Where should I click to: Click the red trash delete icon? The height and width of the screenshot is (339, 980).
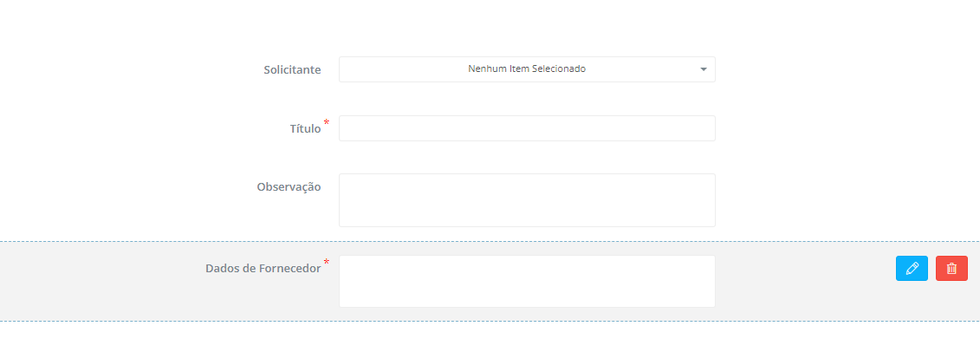951,268
